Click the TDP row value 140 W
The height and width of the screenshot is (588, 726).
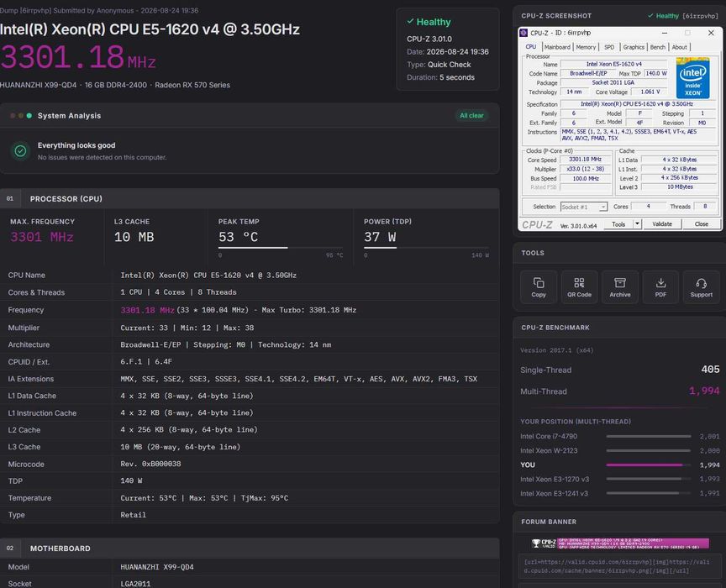pos(131,481)
